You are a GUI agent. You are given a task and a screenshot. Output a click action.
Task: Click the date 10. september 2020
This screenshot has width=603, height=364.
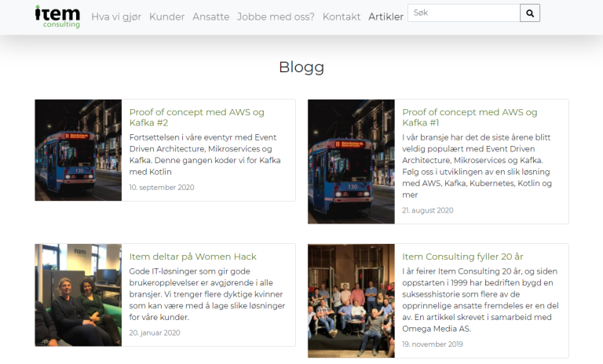click(x=162, y=187)
